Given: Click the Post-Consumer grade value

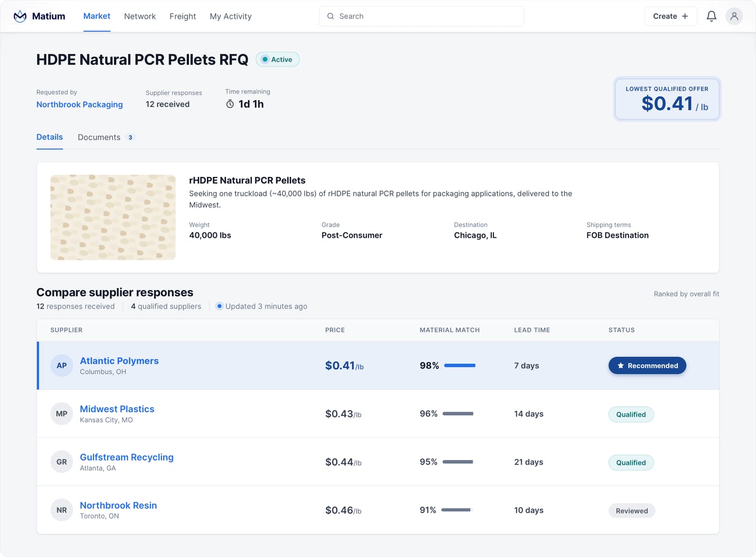Looking at the screenshot, I should 352,235.
